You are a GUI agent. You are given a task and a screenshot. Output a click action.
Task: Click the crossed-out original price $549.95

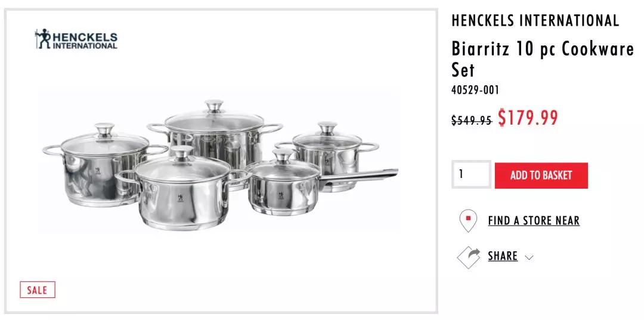[471, 120]
